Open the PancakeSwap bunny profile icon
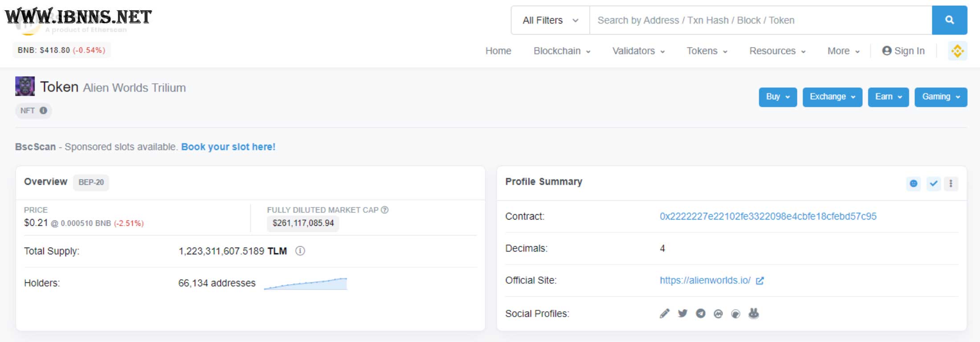 point(754,313)
